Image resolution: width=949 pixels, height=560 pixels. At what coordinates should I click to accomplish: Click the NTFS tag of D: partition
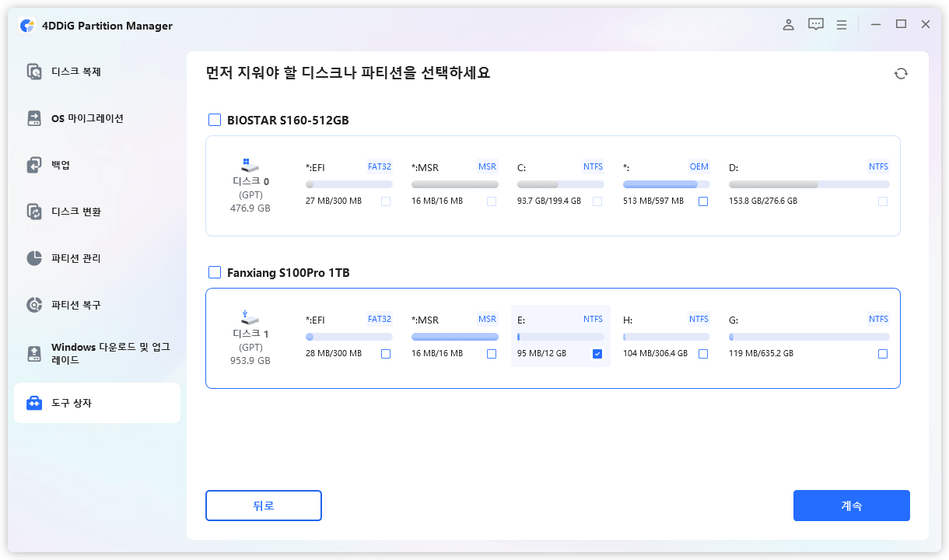tap(879, 166)
